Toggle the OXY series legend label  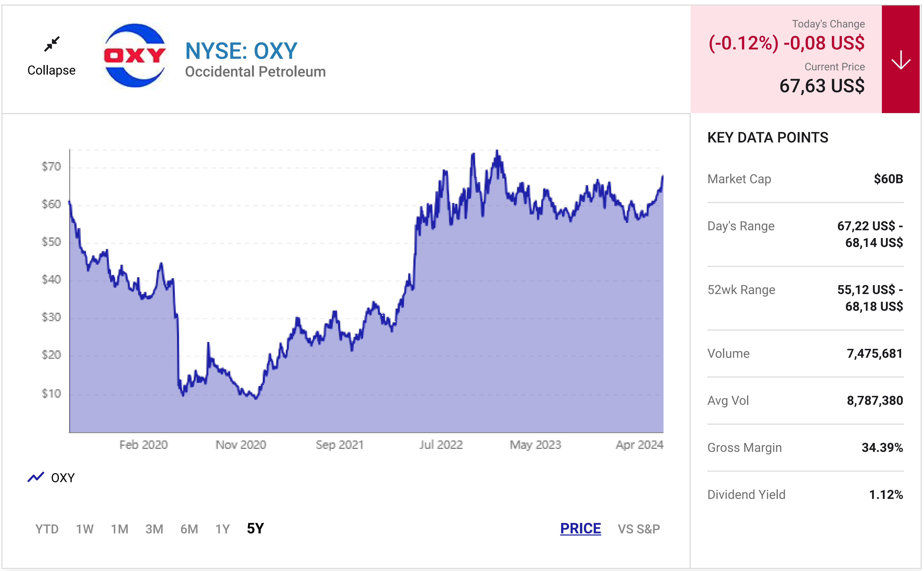tap(63, 478)
